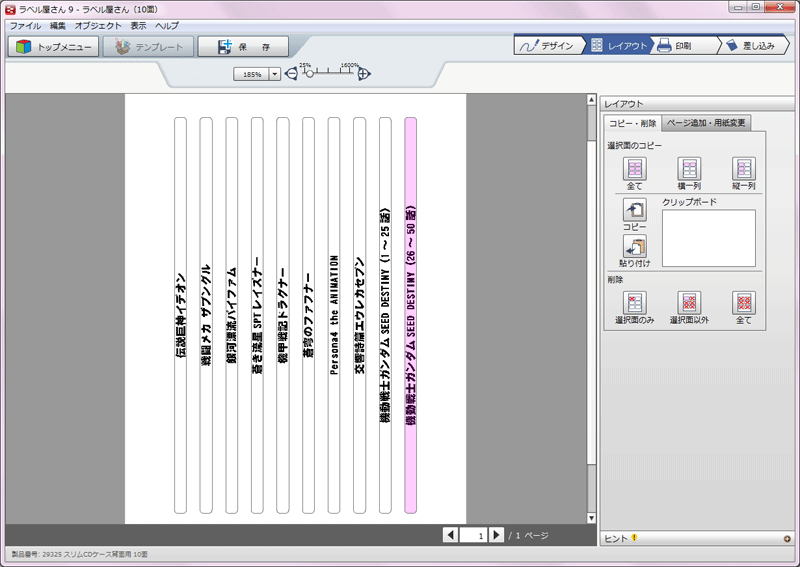This screenshot has width=800, height=567.
Task: Select the ページ追加・用紙変更 tab
Action: (706, 123)
